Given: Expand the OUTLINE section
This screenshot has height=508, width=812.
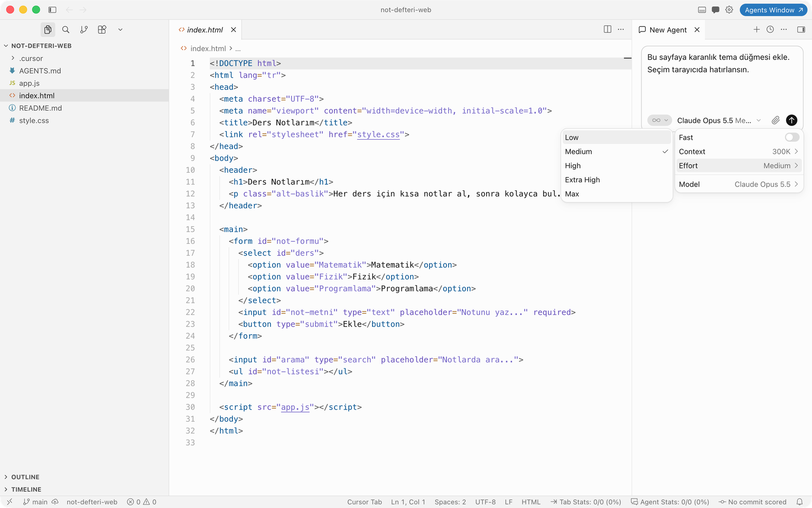Looking at the screenshot, I should coord(84,477).
